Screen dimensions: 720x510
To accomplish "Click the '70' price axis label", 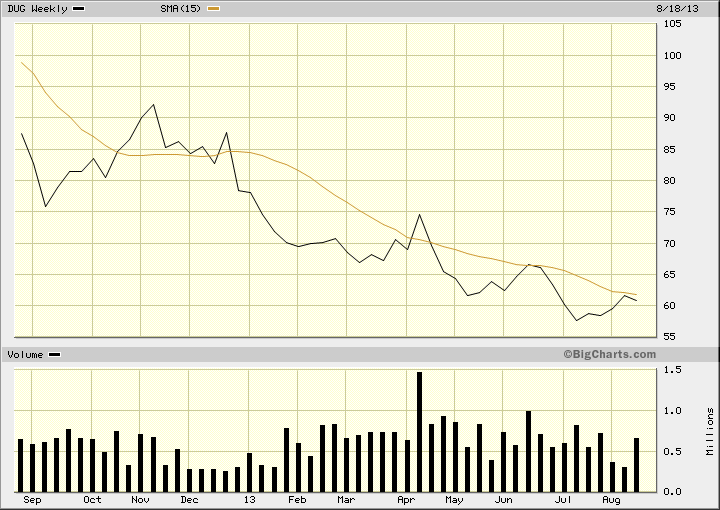I will tap(669, 244).
